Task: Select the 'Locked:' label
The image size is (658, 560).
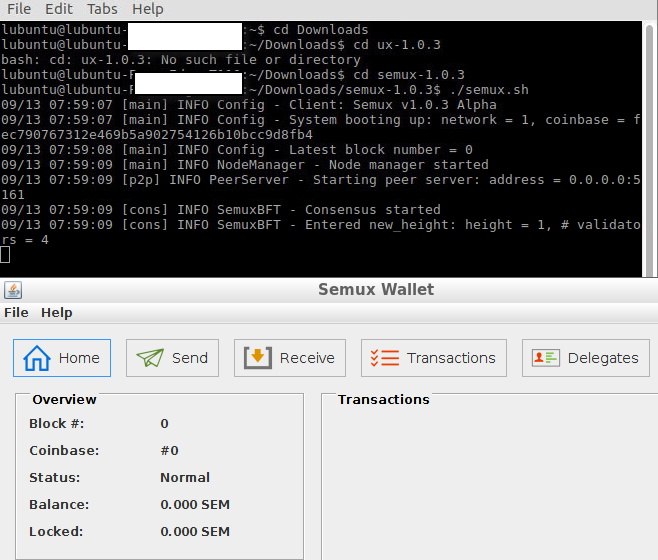Action: (56, 531)
